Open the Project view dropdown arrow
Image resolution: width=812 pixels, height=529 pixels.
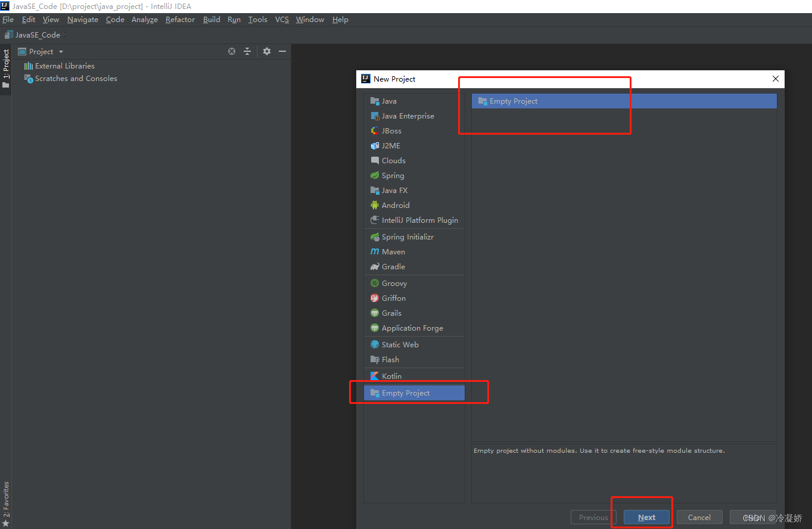pyautogui.click(x=61, y=52)
